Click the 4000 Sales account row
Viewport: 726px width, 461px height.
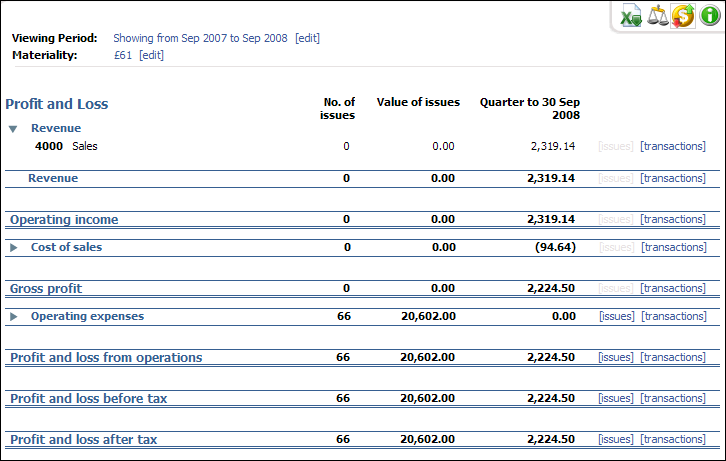pos(66,146)
